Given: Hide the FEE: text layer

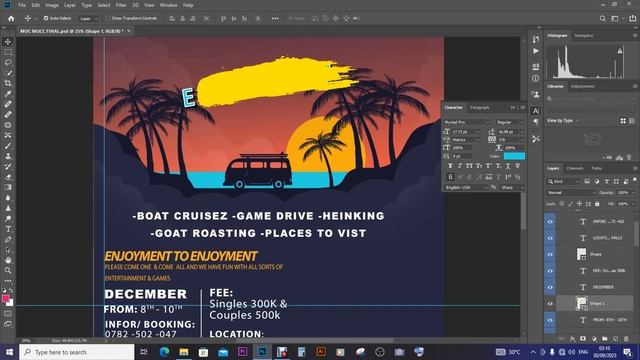Looking at the screenshot, I should pyautogui.click(x=550, y=271).
